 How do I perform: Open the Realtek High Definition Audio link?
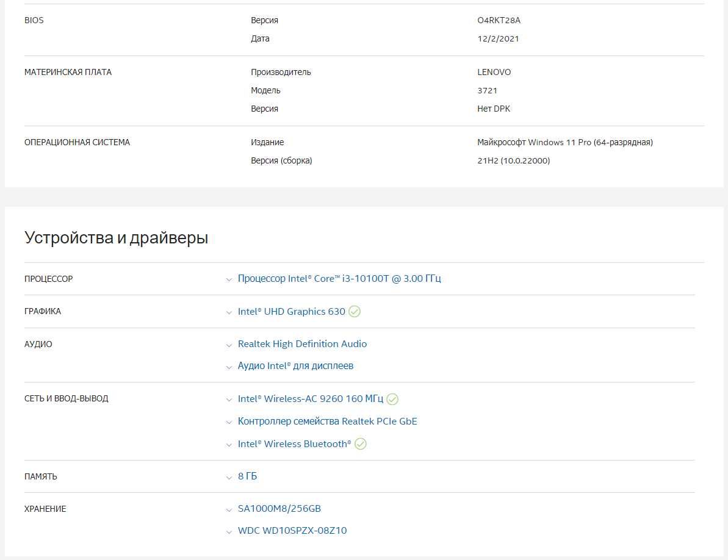(x=302, y=344)
